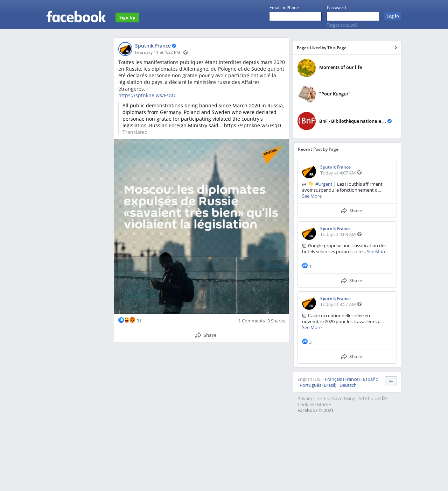Viewport: 448px width, 491px height.
Task: Open Sputnik France name on 4:03 AM post
Action: tap(335, 229)
